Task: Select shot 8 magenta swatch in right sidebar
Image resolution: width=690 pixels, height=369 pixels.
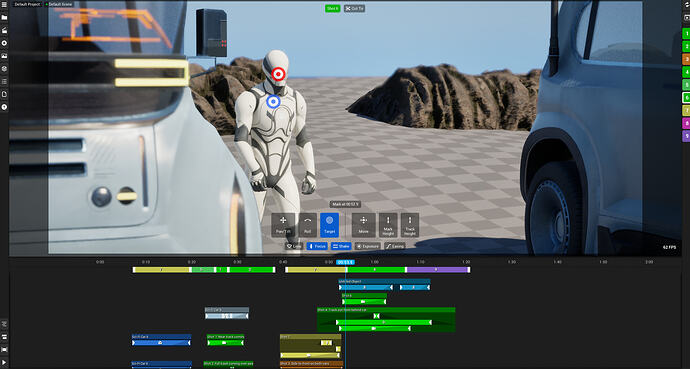Action: pos(686,123)
